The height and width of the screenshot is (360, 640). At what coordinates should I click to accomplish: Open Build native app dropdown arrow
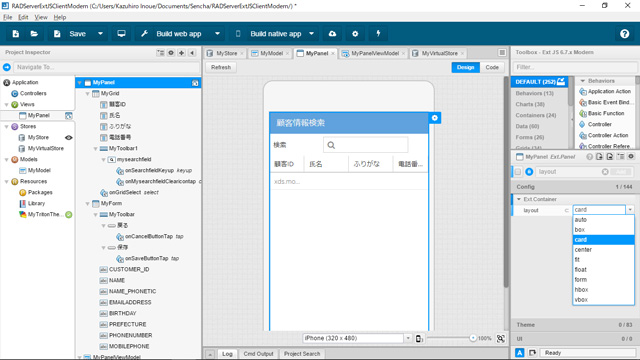(311, 34)
